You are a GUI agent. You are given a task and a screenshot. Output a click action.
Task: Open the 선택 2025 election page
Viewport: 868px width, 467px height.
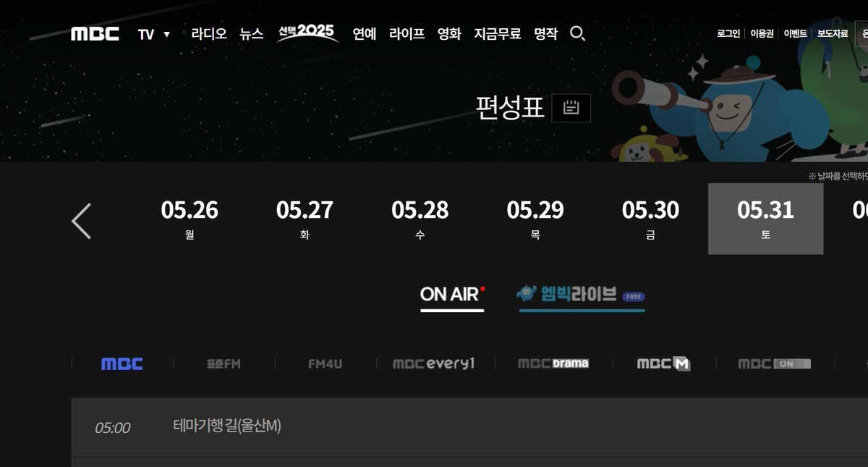(308, 33)
